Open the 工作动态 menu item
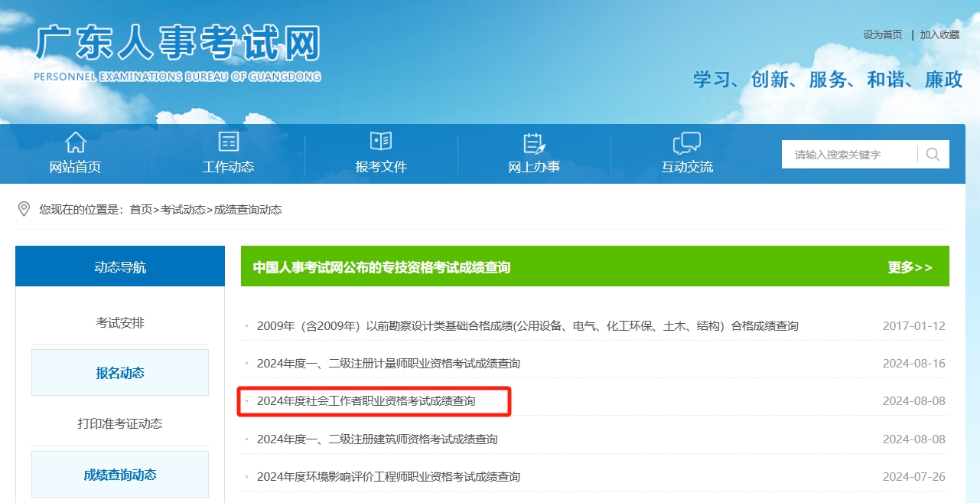 tap(228, 167)
